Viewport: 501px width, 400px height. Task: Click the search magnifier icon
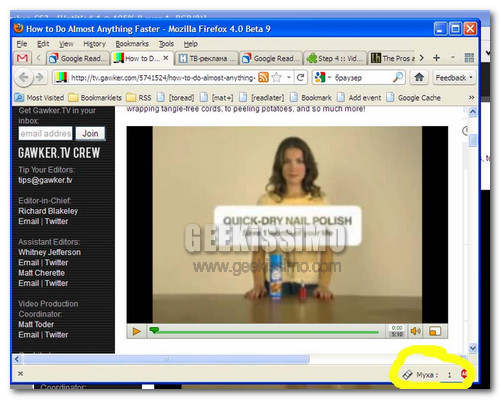pos(397,78)
